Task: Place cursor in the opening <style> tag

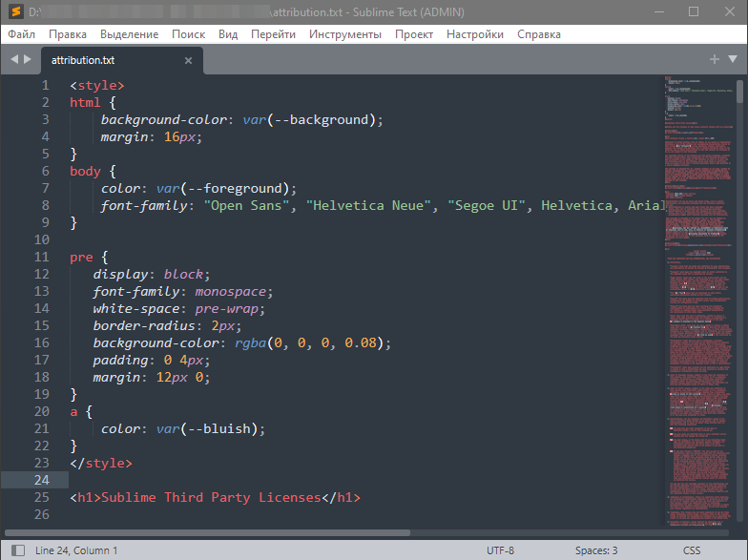Action: [97, 86]
